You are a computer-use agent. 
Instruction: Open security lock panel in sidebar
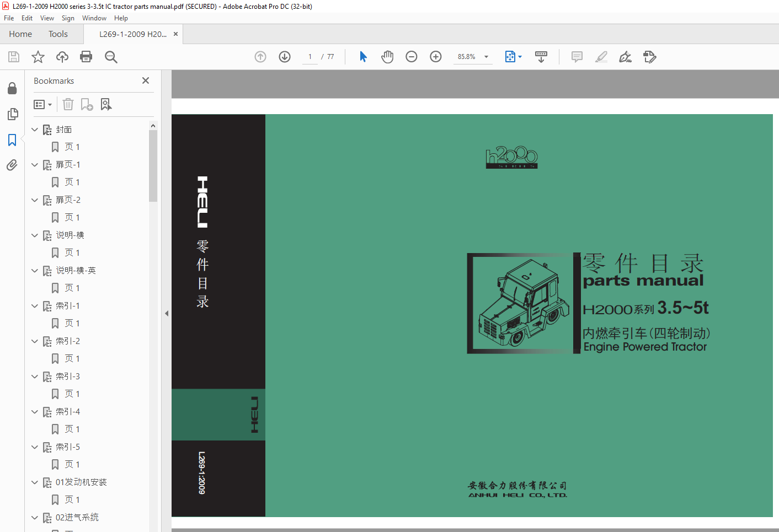click(x=12, y=88)
